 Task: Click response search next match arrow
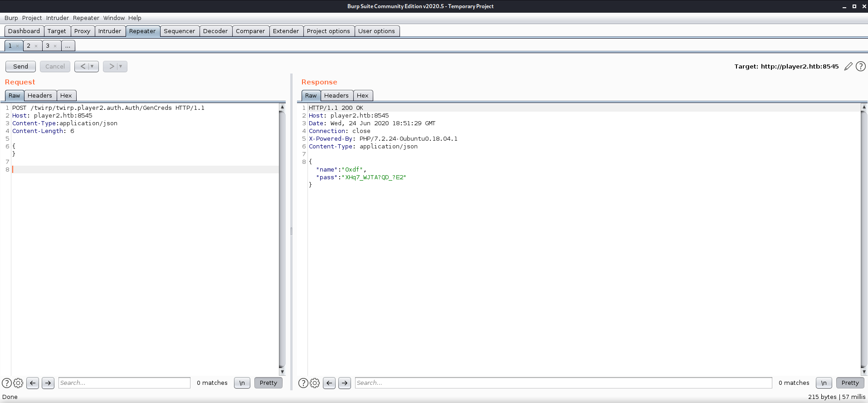pos(345,383)
